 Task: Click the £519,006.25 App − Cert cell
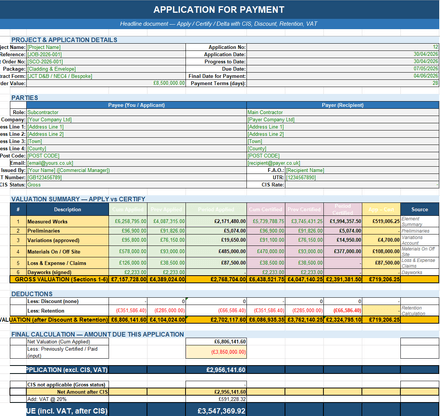(x=381, y=221)
